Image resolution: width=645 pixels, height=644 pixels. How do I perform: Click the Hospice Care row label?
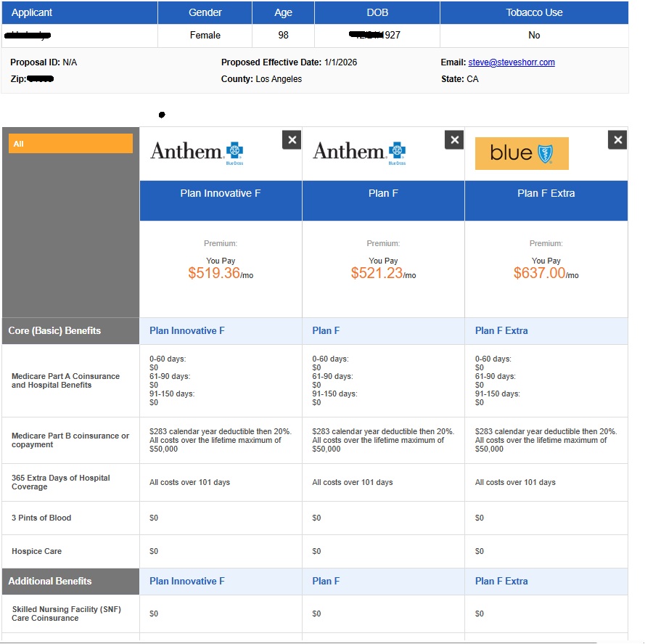(x=36, y=552)
